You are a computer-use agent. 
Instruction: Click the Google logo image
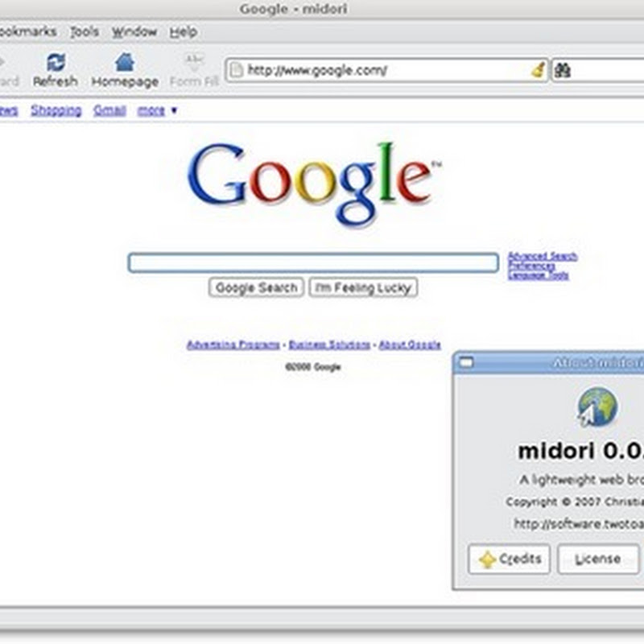(x=315, y=185)
